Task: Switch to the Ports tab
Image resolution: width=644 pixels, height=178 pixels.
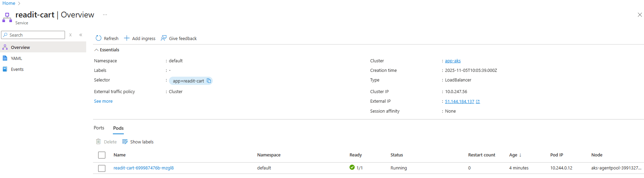Action: pos(99,128)
